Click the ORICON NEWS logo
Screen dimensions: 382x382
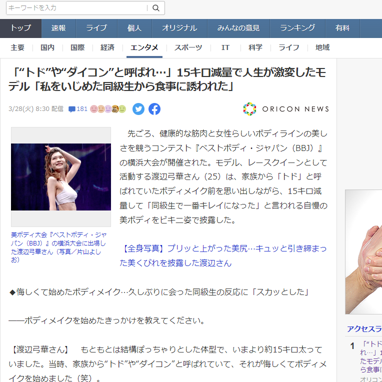[286, 109]
